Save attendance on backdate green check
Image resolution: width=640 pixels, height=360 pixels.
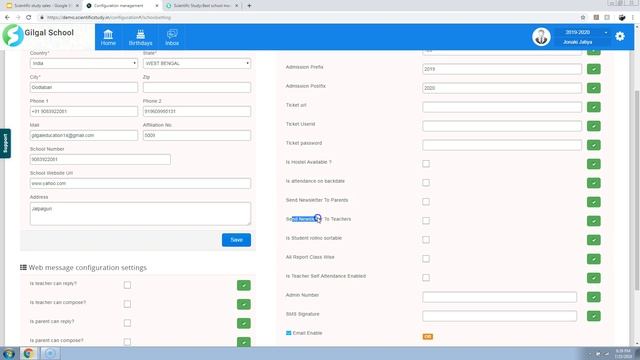pos(593,183)
